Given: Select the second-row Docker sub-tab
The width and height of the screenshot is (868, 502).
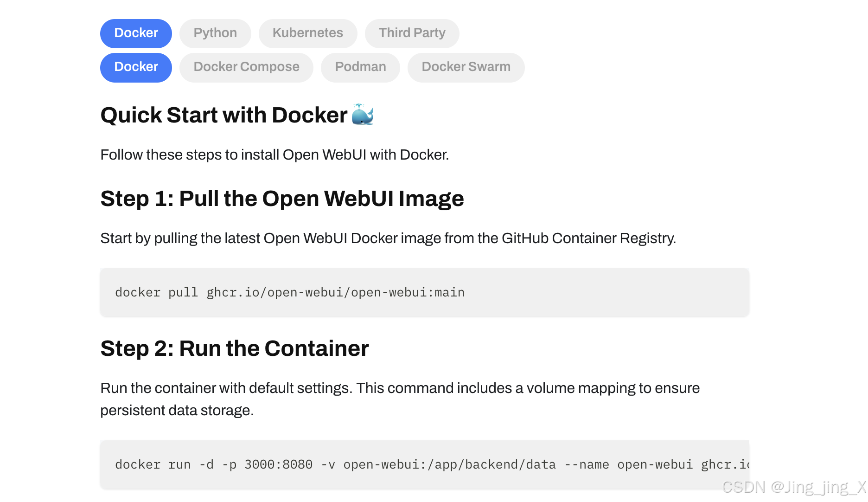Looking at the screenshot, I should (x=136, y=67).
